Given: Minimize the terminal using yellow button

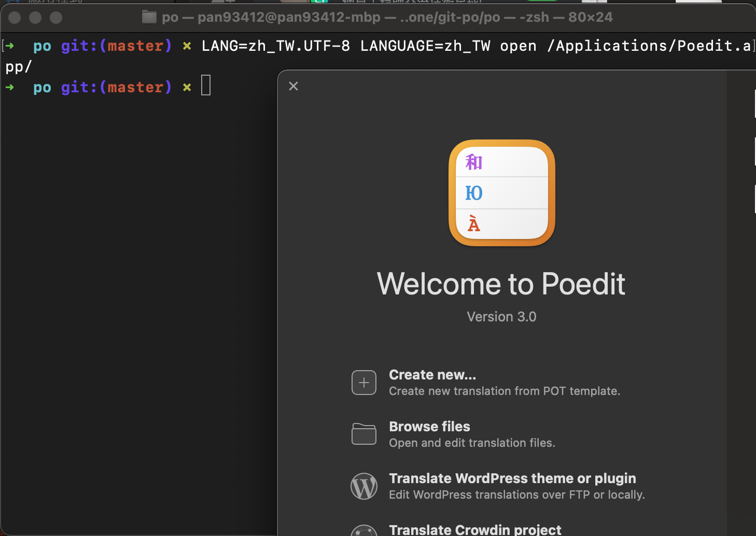Looking at the screenshot, I should [x=35, y=17].
